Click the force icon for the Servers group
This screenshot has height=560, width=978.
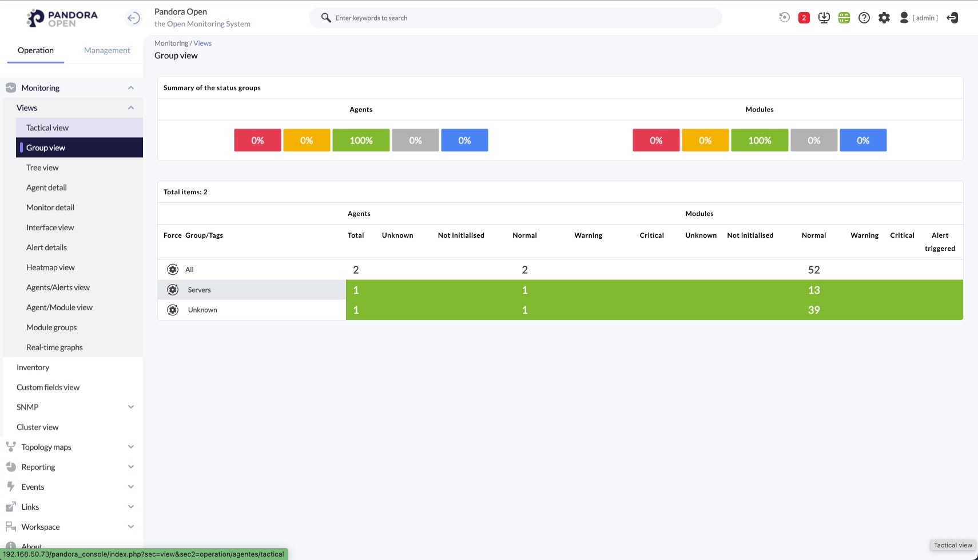click(172, 290)
